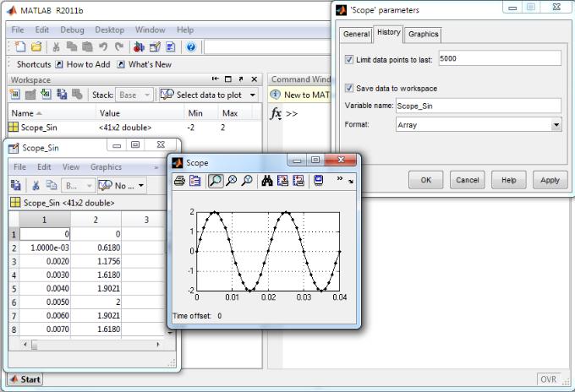Click Apply in Scope parameters dialog
This screenshot has width=575, height=392.
coord(550,180)
